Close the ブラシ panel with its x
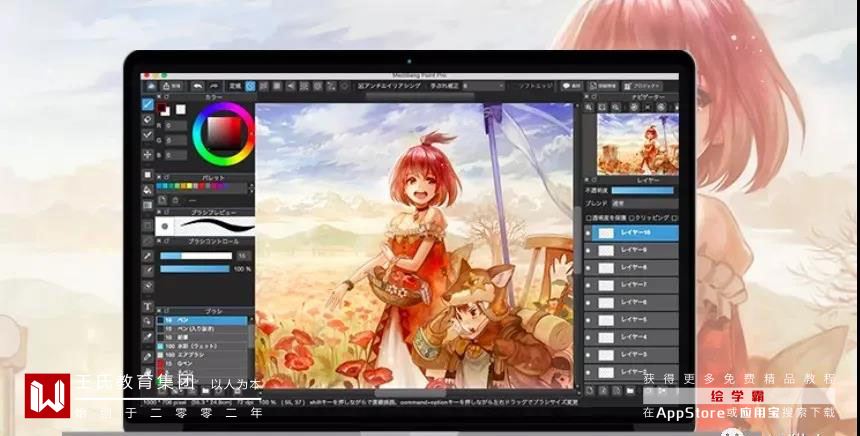 coord(159,311)
